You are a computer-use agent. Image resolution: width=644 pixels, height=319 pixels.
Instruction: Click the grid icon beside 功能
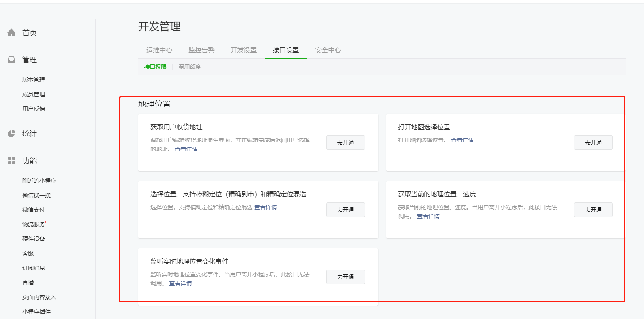[x=11, y=161]
